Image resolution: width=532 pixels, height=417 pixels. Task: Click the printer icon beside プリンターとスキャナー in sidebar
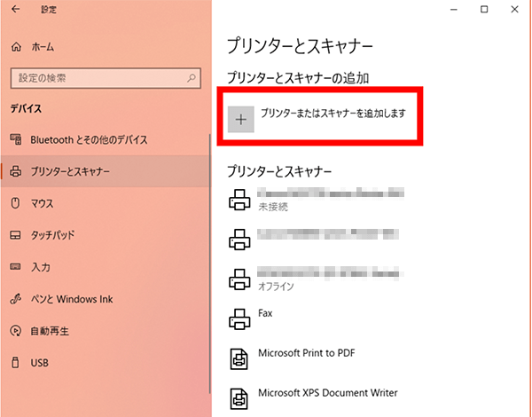click(x=16, y=171)
